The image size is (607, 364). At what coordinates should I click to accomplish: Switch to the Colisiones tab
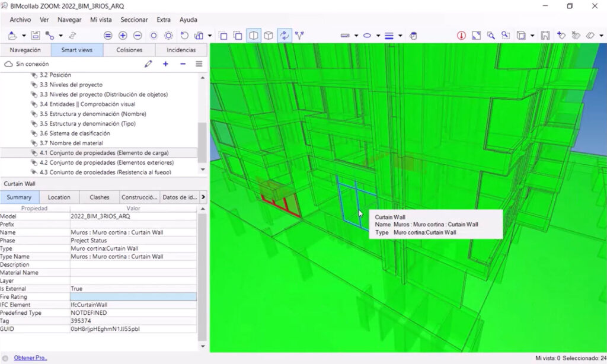(x=129, y=50)
